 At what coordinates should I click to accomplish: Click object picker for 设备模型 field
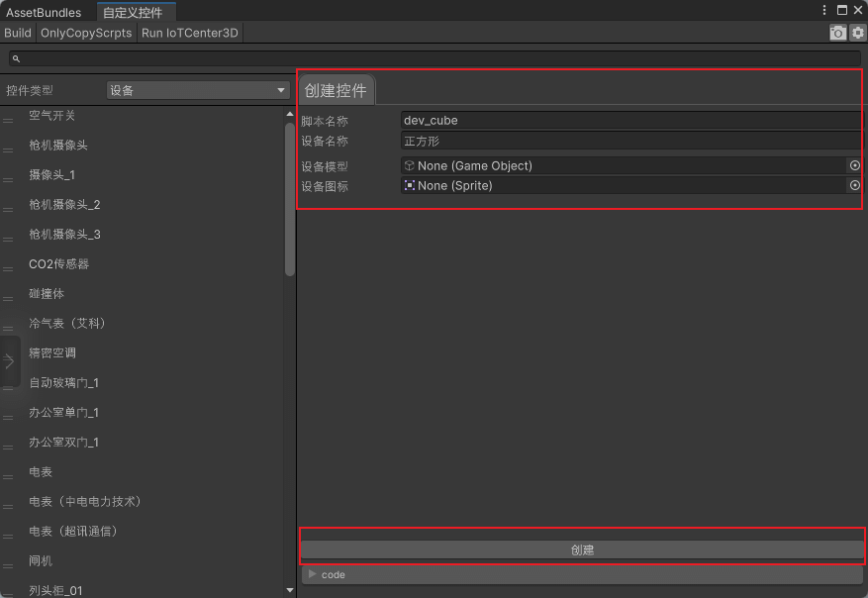click(855, 165)
